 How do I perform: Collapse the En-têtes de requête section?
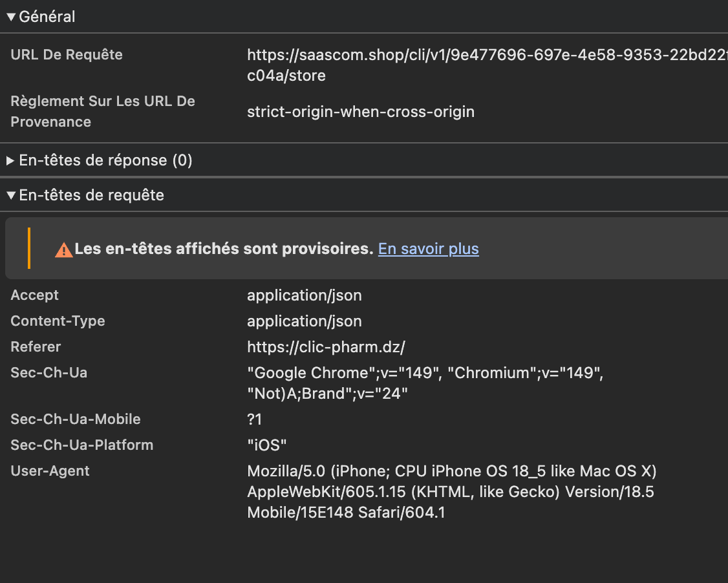pos(11,195)
